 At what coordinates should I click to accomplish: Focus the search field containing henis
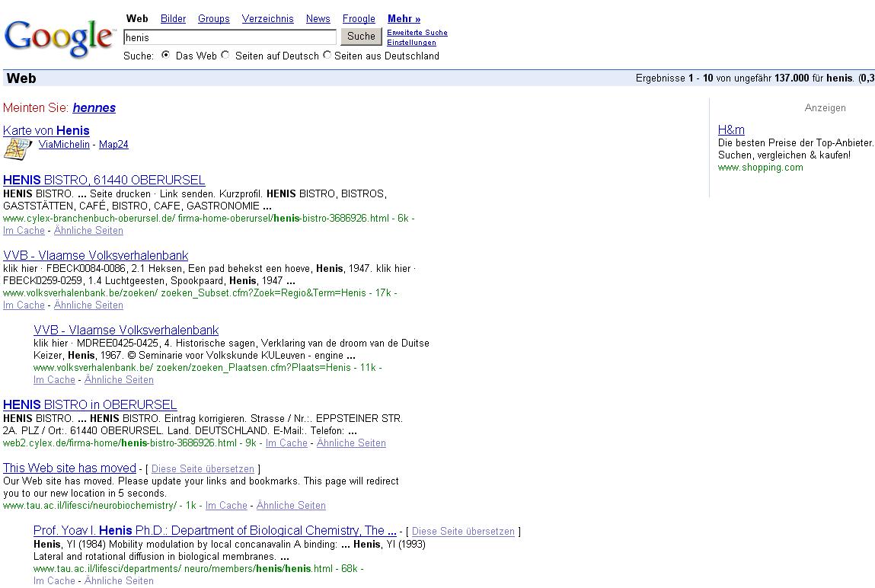229,37
